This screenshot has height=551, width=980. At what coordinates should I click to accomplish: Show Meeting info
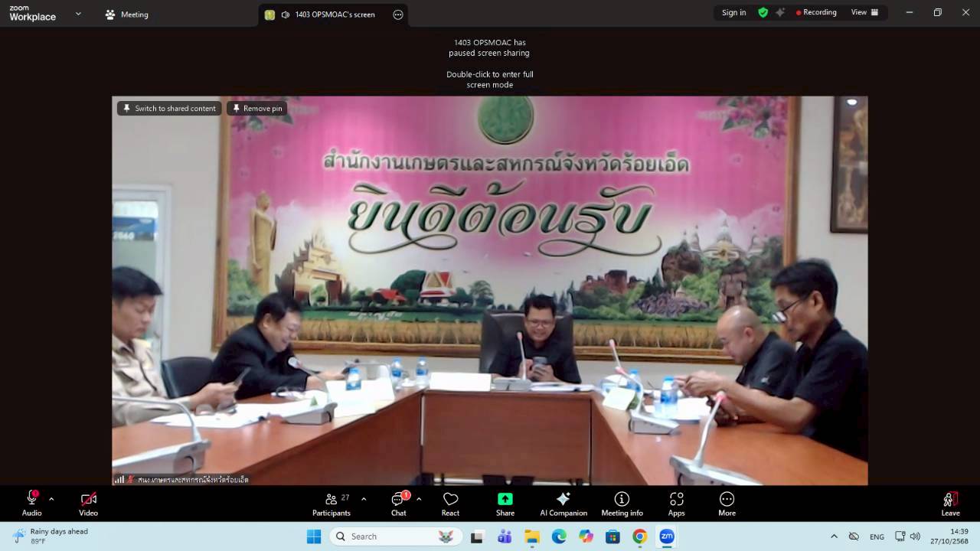(622, 504)
